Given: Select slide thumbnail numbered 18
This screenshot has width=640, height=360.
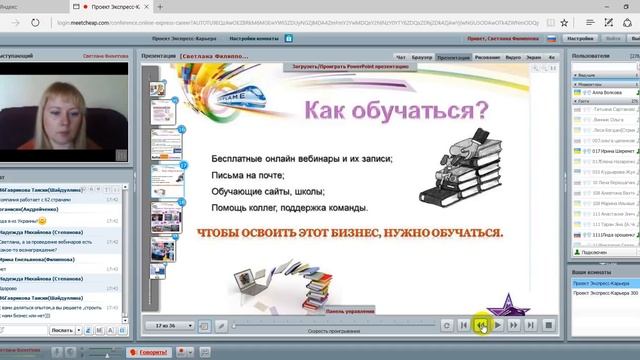Looking at the screenshot, I should pyautogui.click(x=167, y=217).
